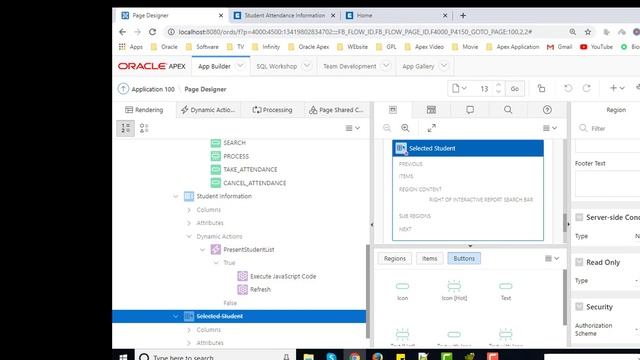Open the Messages tab icon
640x360 pixels.
click(470, 110)
